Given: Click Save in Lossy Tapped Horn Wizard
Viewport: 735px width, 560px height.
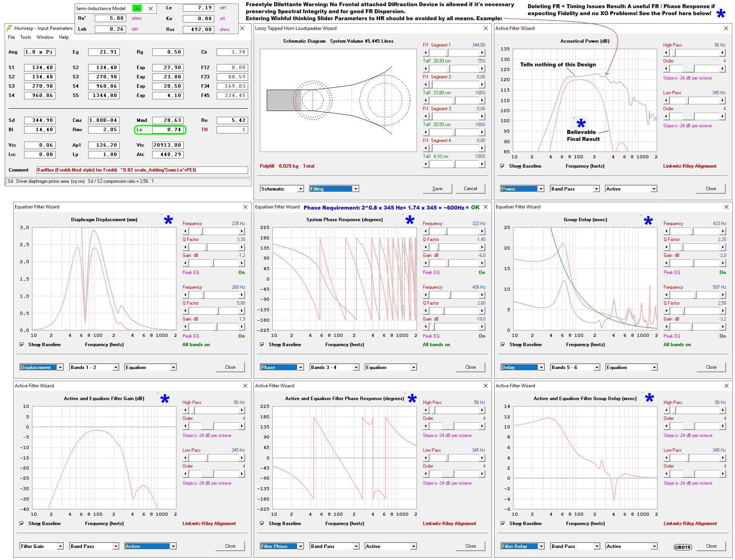Looking at the screenshot, I should pos(437,189).
